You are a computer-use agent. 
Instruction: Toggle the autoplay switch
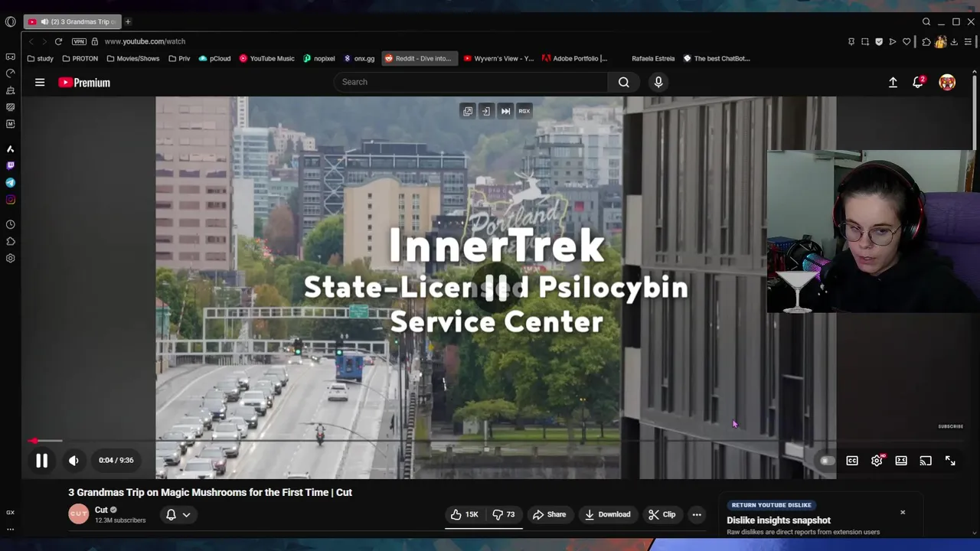point(826,461)
